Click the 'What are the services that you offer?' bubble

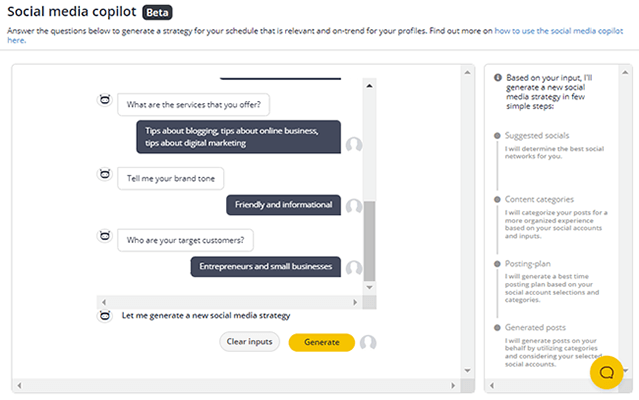pyautogui.click(x=194, y=105)
